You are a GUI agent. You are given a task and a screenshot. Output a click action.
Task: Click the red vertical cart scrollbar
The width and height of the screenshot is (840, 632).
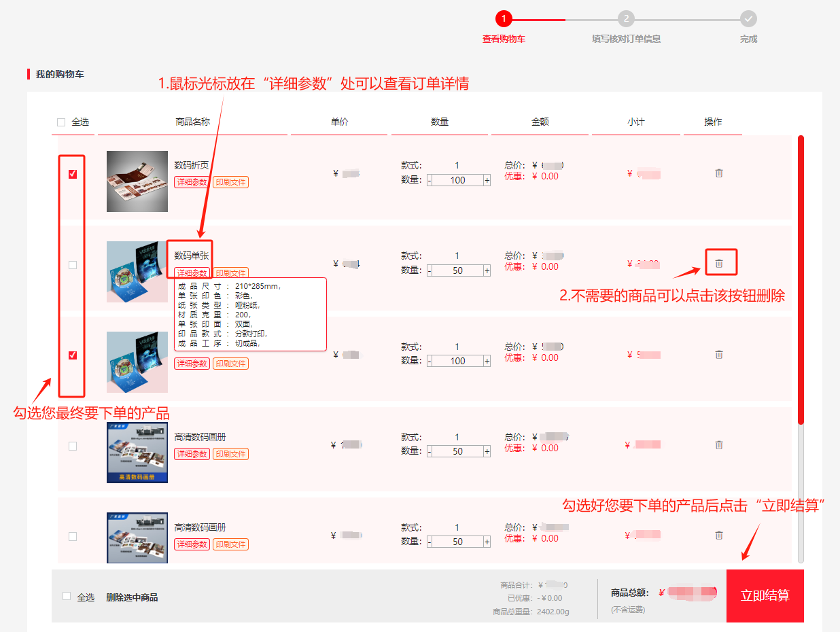[x=801, y=279]
